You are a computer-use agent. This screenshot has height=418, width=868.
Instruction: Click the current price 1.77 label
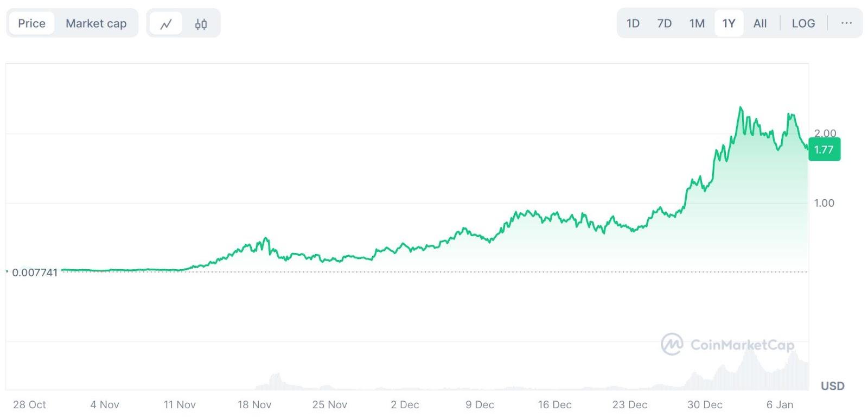coord(824,150)
